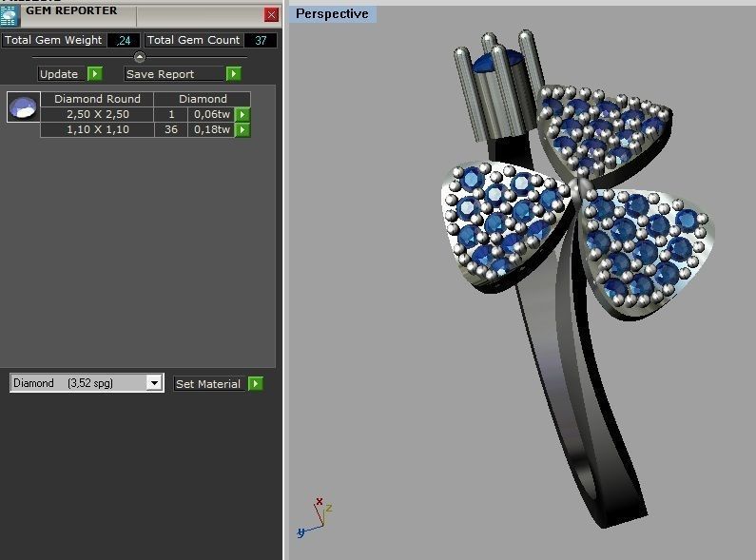Click the XYZ axis indicator in viewport
The image size is (756, 560).
[x=315, y=518]
